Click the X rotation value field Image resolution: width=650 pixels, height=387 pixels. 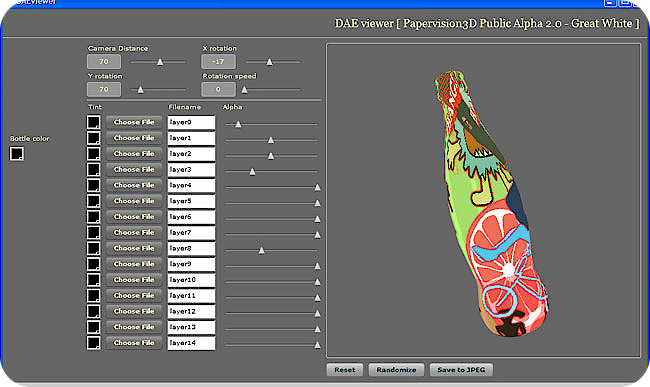point(218,62)
